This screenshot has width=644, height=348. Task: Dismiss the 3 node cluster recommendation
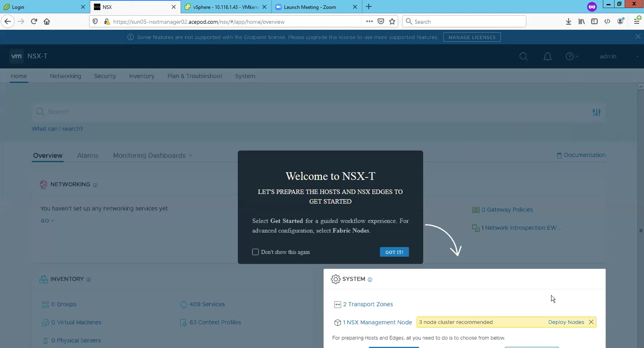(x=591, y=322)
